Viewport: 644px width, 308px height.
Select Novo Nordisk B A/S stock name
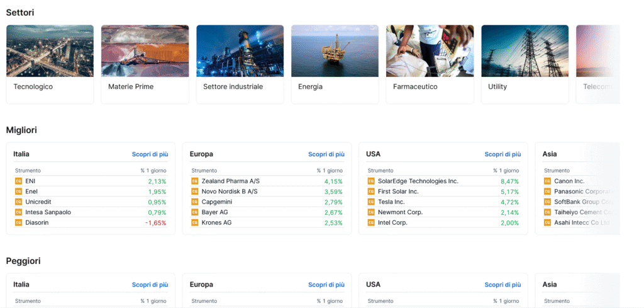click(230, 191)
